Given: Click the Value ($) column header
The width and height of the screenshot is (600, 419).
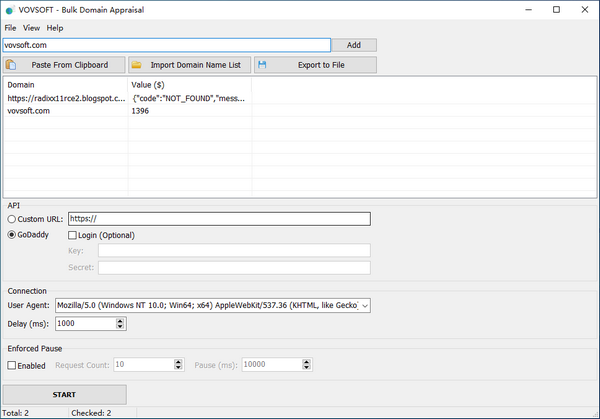Looking at the screenshot, I should (x=150, y=85).
